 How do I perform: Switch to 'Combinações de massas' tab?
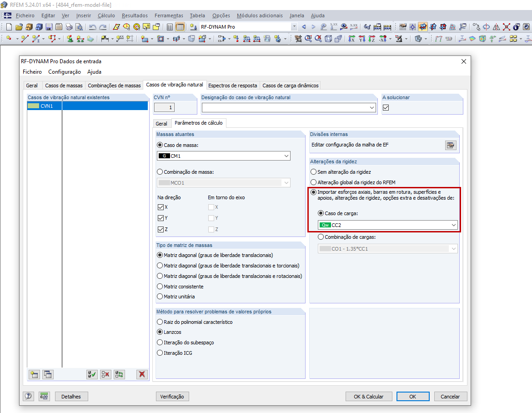coord(114,86)
